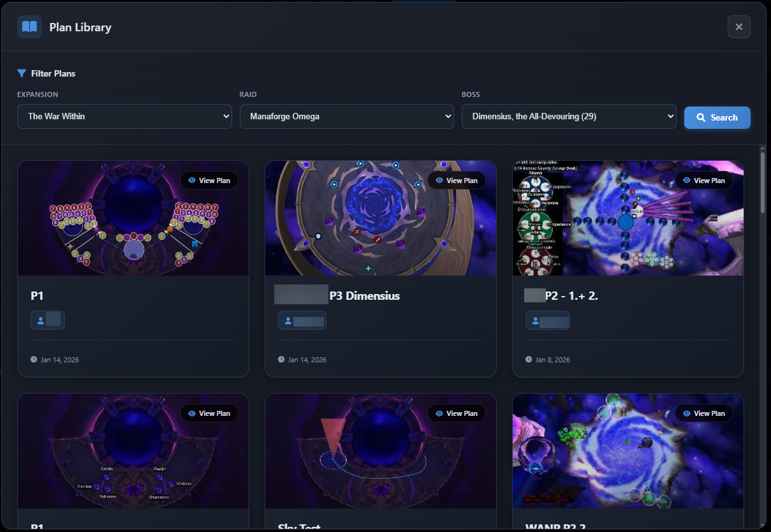Click the P2 - 1.+ 2. plan title
This screenshot has width=771, height=532.
tap(571, 295)
